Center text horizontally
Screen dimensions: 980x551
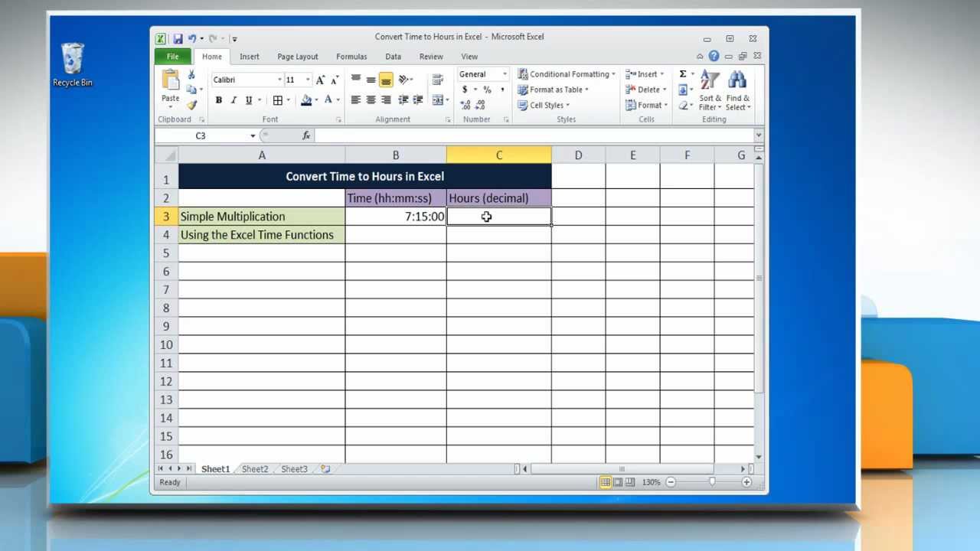tap(371, 100)
